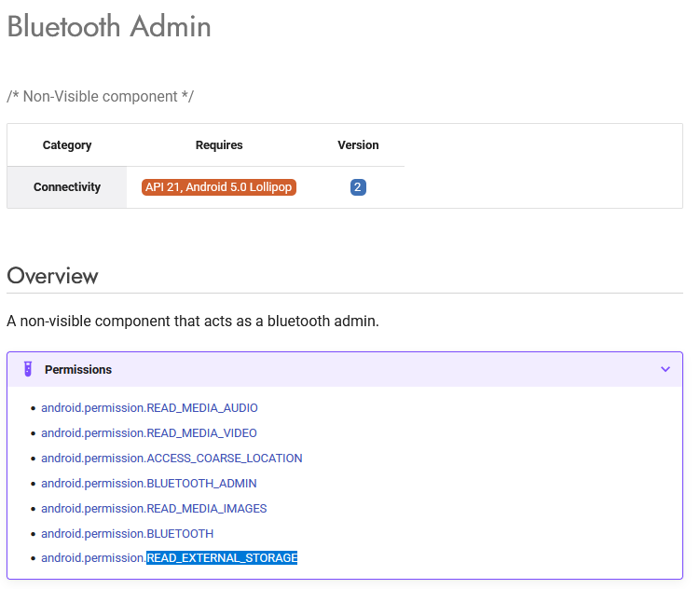Screen dimensions: 700x589
Task: Click the blue version 2 badge
Action: (358, 187)
